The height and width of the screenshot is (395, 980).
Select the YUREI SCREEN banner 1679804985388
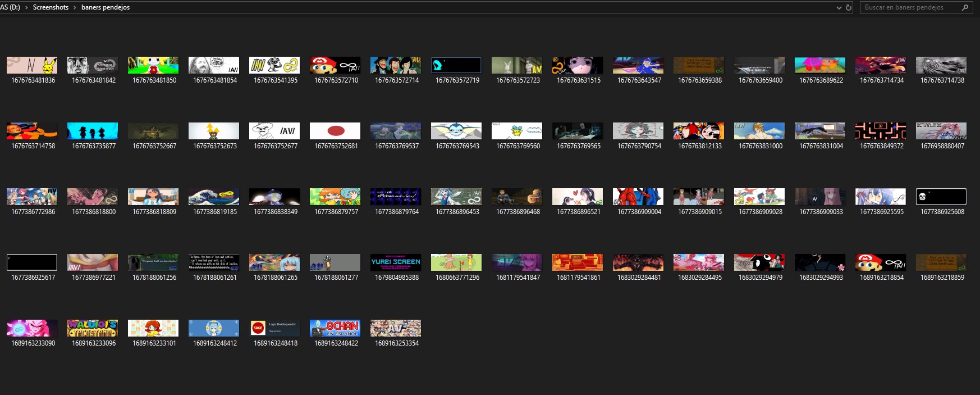pyautogui.click(x=396, y=262)
